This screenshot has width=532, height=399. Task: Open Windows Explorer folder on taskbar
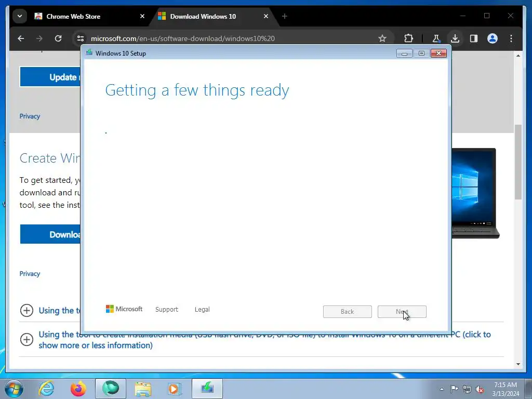[x=143, y=389]
